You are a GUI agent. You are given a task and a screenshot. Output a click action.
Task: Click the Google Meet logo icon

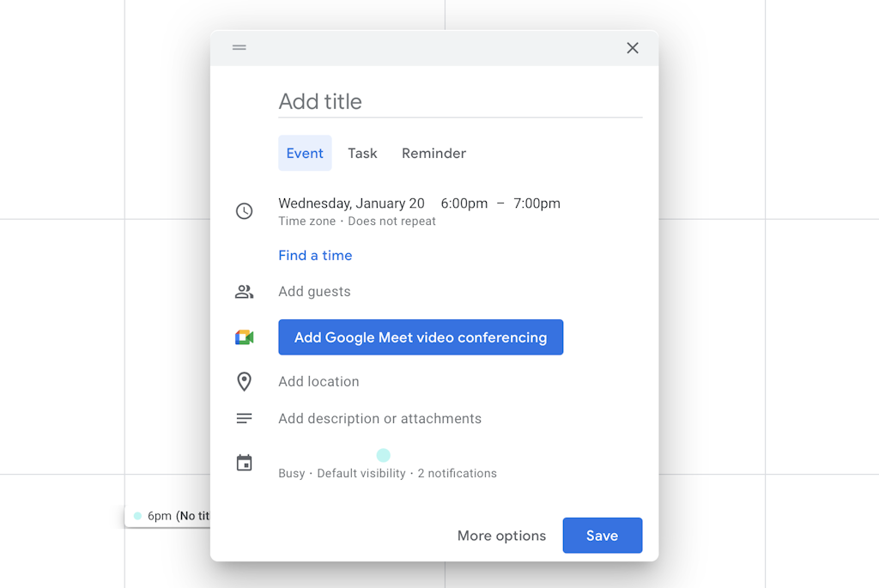245,336
